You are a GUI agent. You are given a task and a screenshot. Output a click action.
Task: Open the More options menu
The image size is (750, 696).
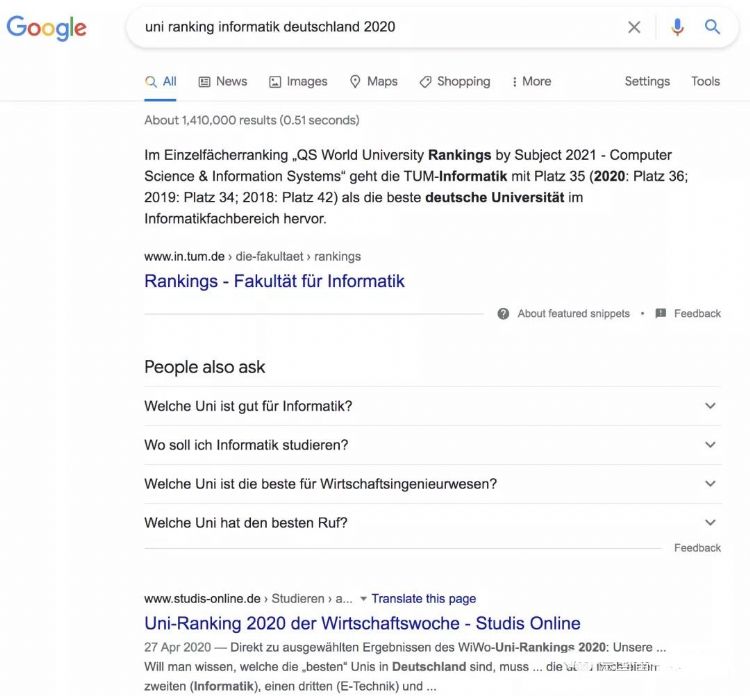531,81
